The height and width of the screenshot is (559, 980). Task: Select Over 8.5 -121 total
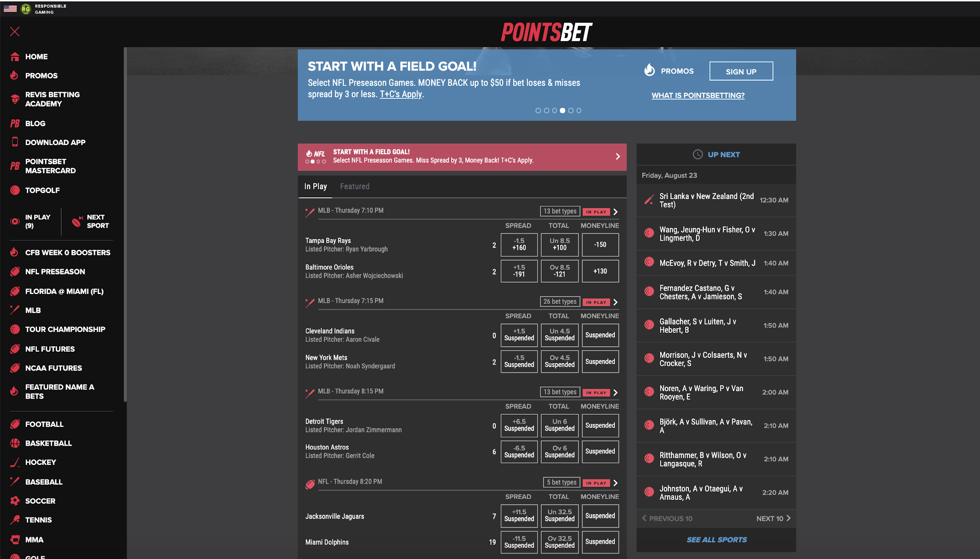pos(559,271)
